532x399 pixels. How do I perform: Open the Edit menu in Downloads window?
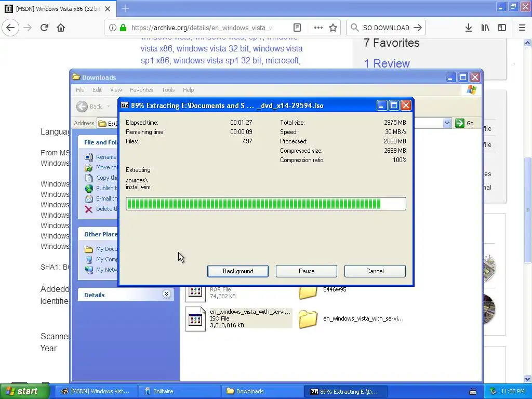pos(97,90)
